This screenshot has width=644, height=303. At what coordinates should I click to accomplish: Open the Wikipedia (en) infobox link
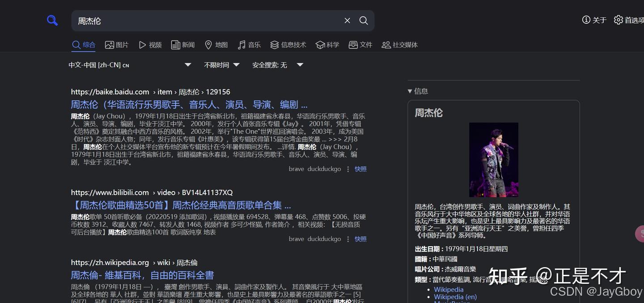455,297
